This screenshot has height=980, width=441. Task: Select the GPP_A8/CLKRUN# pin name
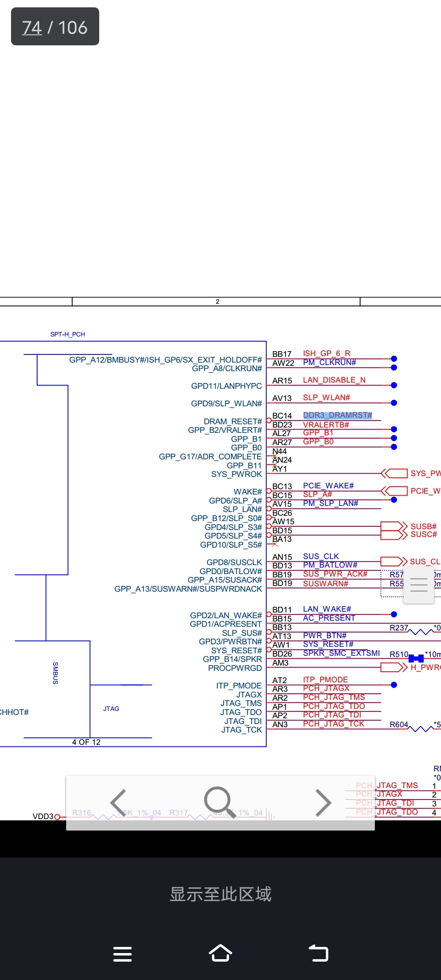227,368
